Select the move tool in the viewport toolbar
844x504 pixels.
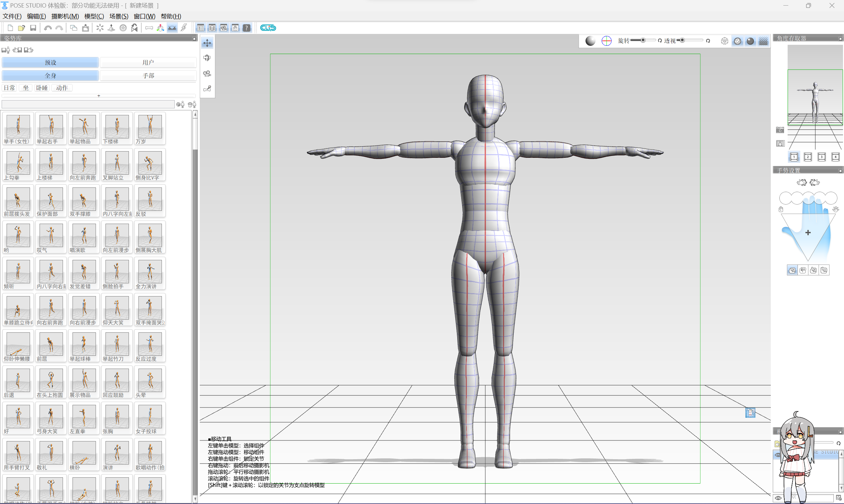(207, 43)
